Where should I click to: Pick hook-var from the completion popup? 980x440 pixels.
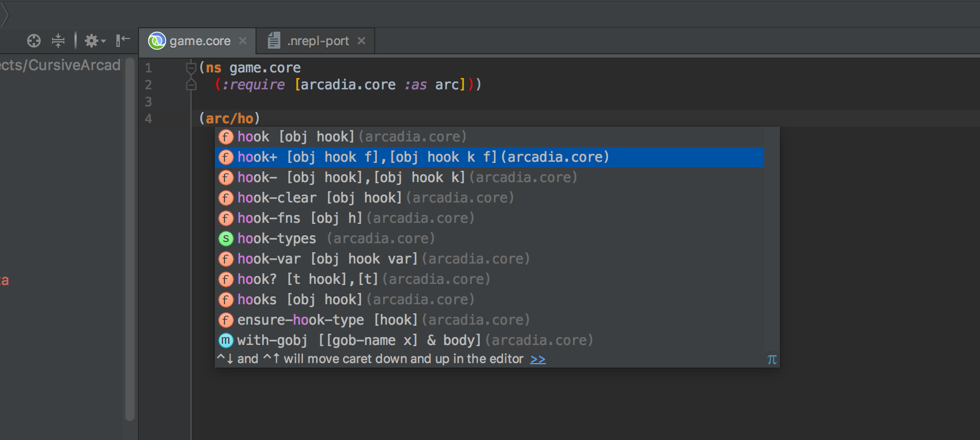click(x=489, y=259)
